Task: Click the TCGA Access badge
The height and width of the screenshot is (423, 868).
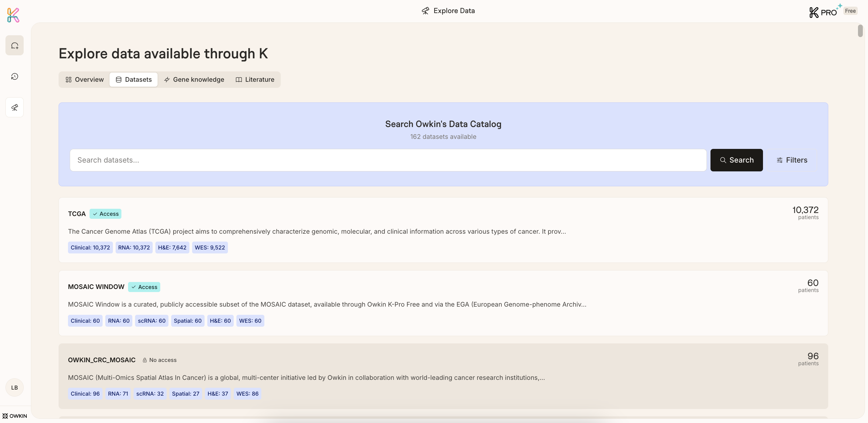Action: pos(106,214)
